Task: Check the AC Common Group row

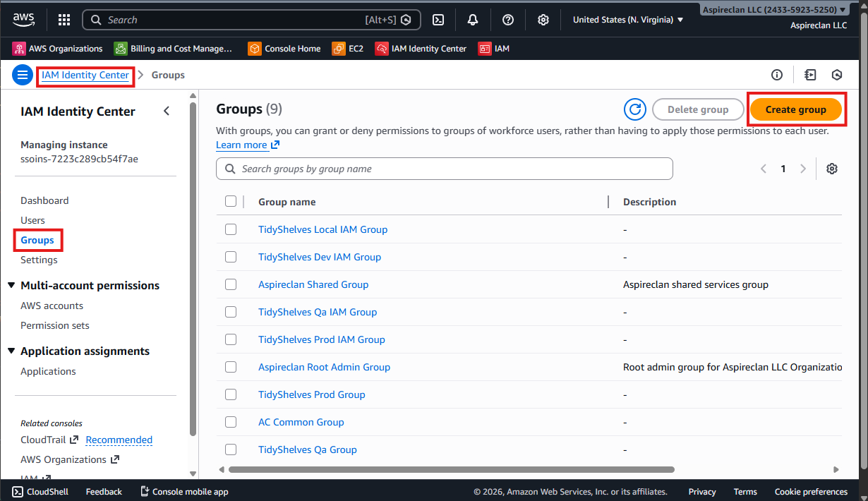Action: point(231,422)
